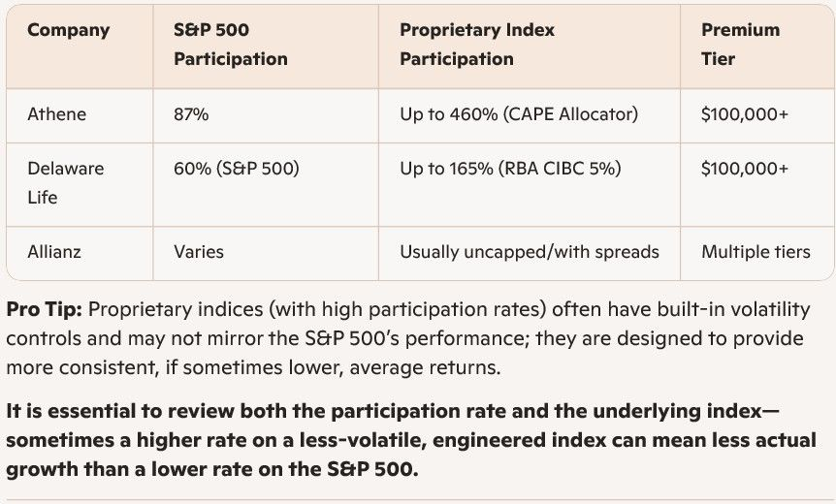836x504 pixels.
Task: Click the Company column header
Action: (68, 30)
